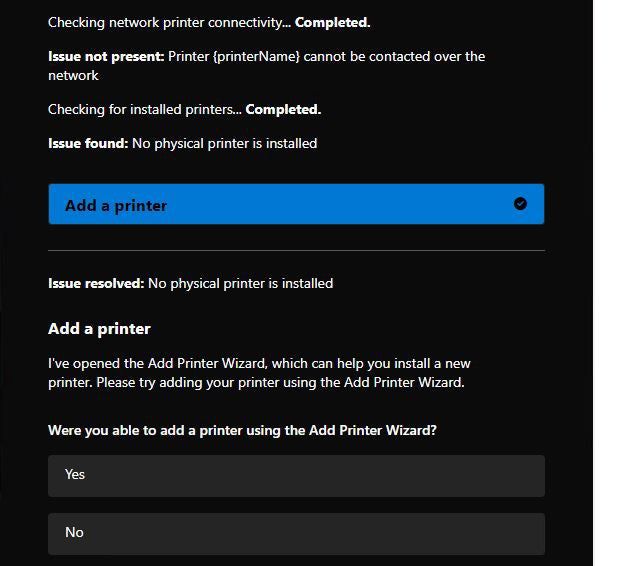This screenshot has width=620, height=566.
Task: Click the horizontal divider below Add a printer
Action: [296, 250]
